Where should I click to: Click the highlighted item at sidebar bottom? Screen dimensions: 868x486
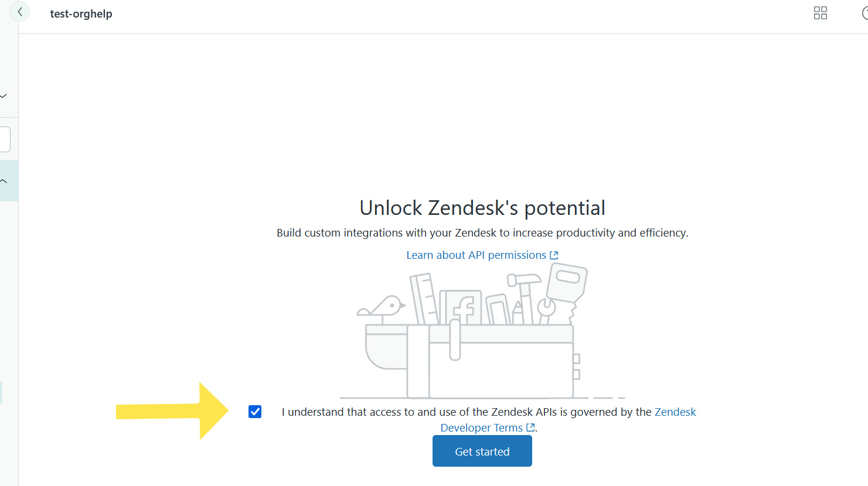1,392
